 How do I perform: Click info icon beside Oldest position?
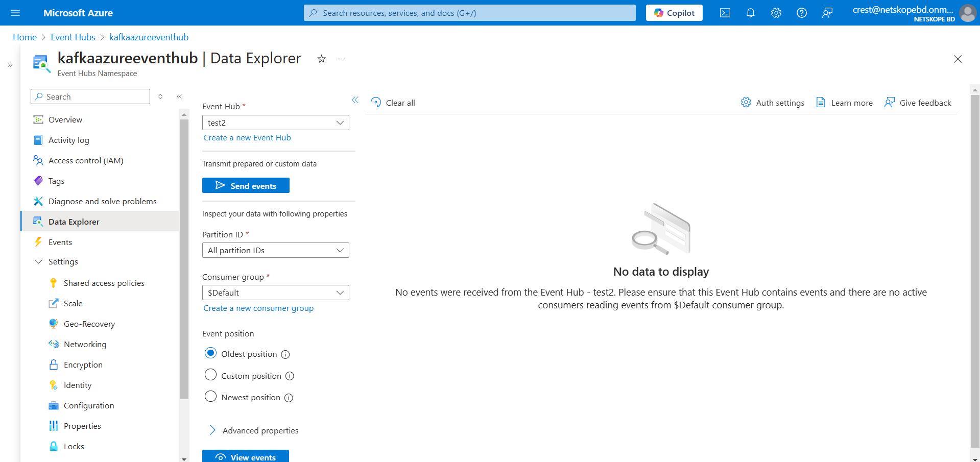(x=285, y=354)
